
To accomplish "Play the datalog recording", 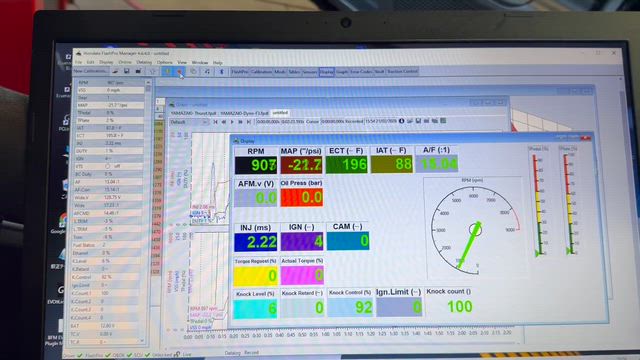I will [232, 122].
